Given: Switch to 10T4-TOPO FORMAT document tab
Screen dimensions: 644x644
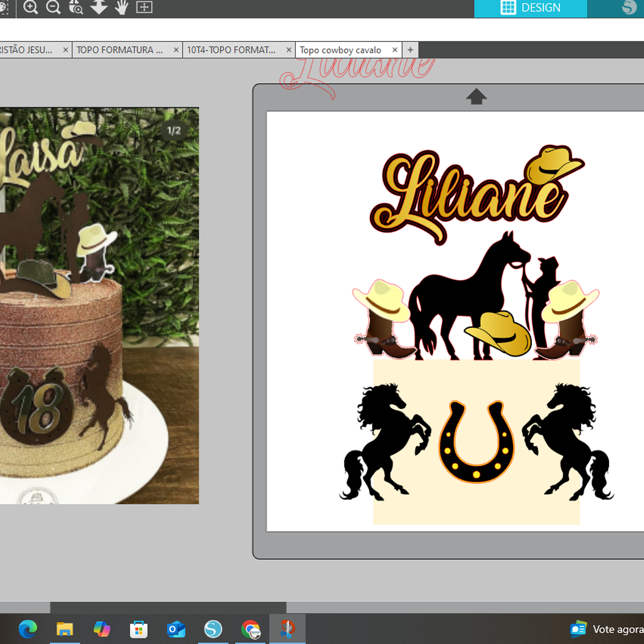Looking at the screenshot, I should click(231, 50).
